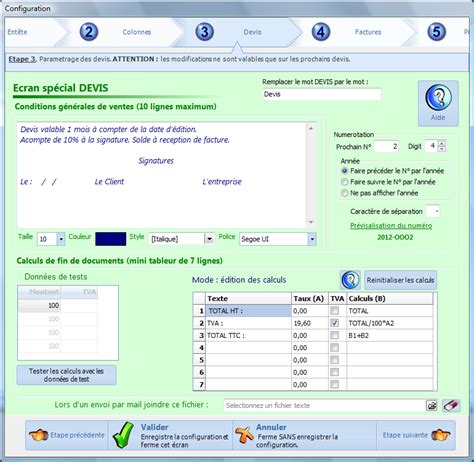
Task: Click the 'Etape précédente' label
Action: pyautogui.click(x=77, y=435)
